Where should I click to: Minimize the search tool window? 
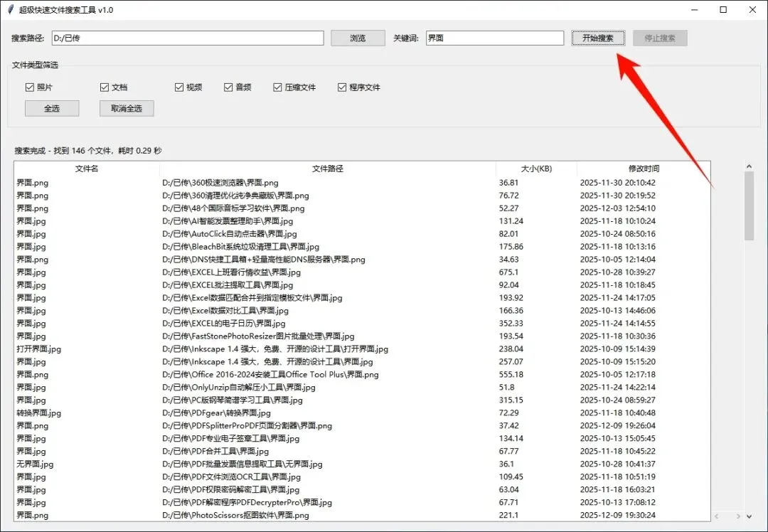pyautogui.click(x=694, y=10)
